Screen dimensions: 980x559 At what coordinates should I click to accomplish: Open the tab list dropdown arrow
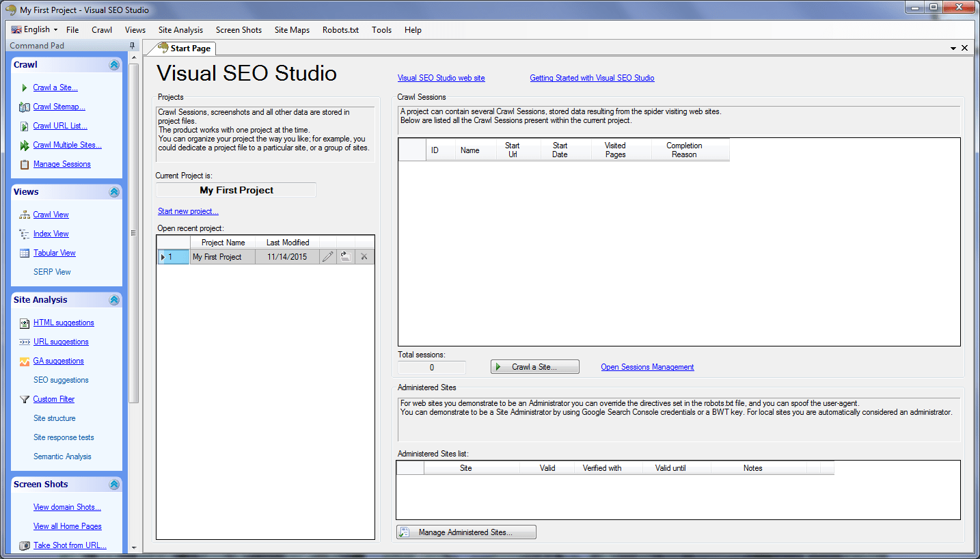coord(953,49)
